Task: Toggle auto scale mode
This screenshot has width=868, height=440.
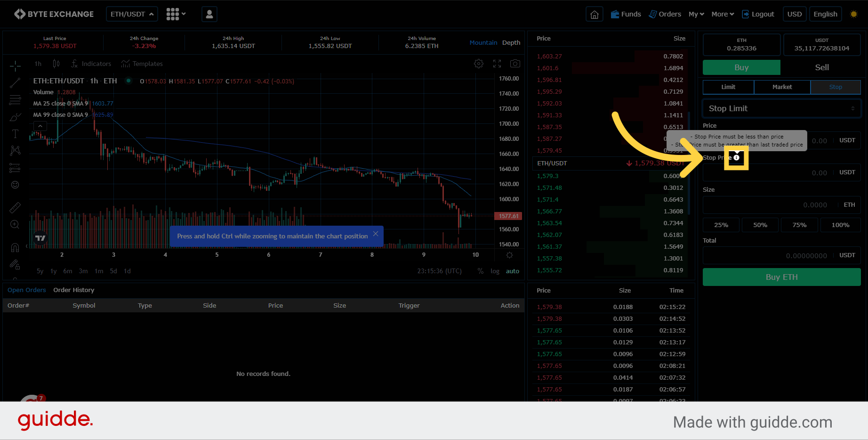Action: tap(513, 271)
